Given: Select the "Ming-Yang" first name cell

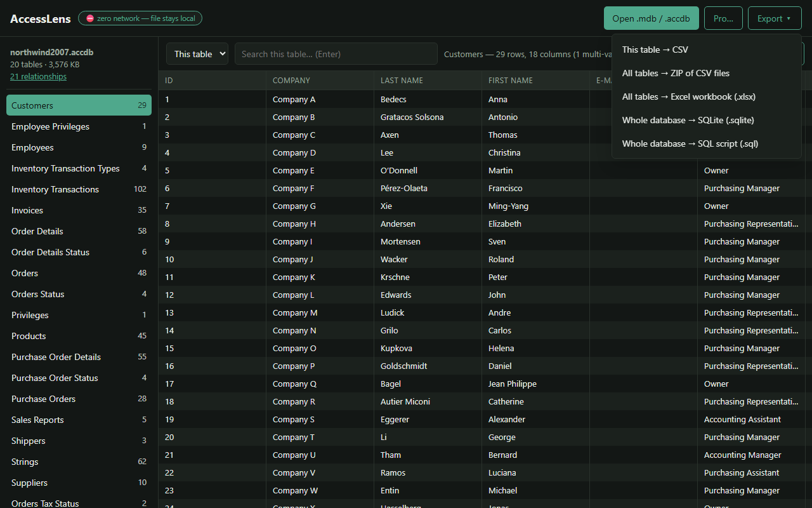Looking at the screenshot, I should pos(536,206).
